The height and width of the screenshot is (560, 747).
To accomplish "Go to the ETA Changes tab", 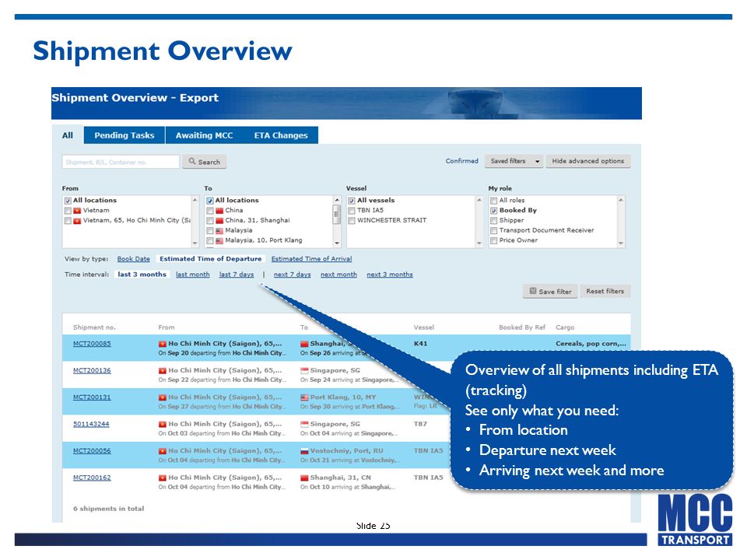I will (281, 135).
